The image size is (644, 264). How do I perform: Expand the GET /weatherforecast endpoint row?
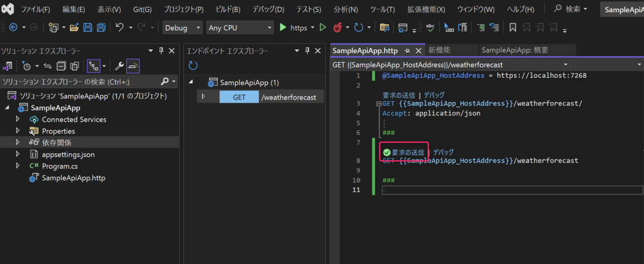click(x=203, y=97)
